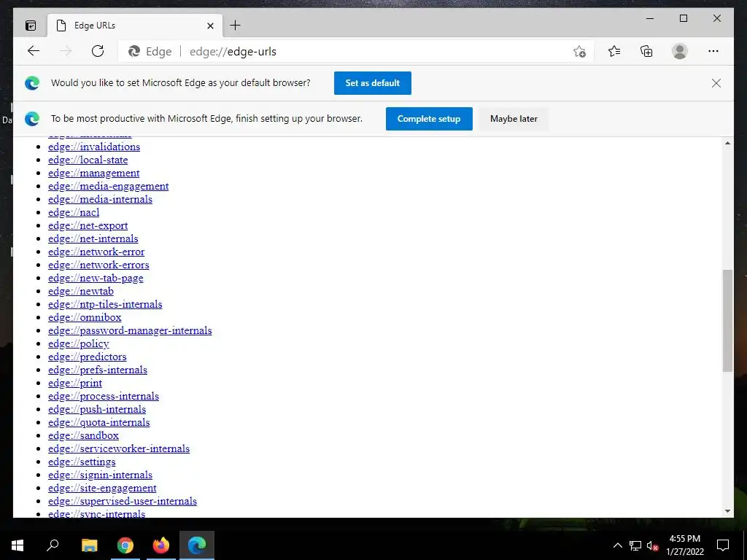Open the Windows Start menu

click(x=18, y=545)
